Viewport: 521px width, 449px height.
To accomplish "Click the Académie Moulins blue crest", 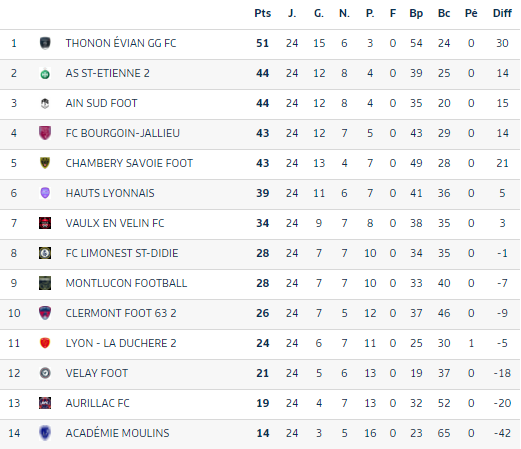I will tap(45, 433).
